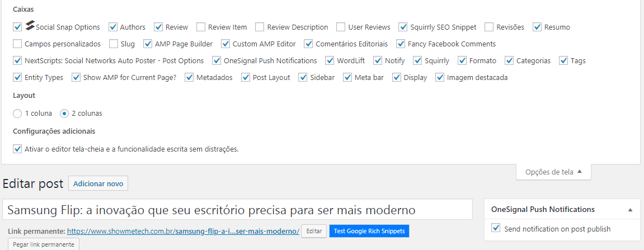Image resolution: width=644 pixels, height=250 pixels.
Task: Collapse the Opções de tela panel
Action: pos(553,172)
